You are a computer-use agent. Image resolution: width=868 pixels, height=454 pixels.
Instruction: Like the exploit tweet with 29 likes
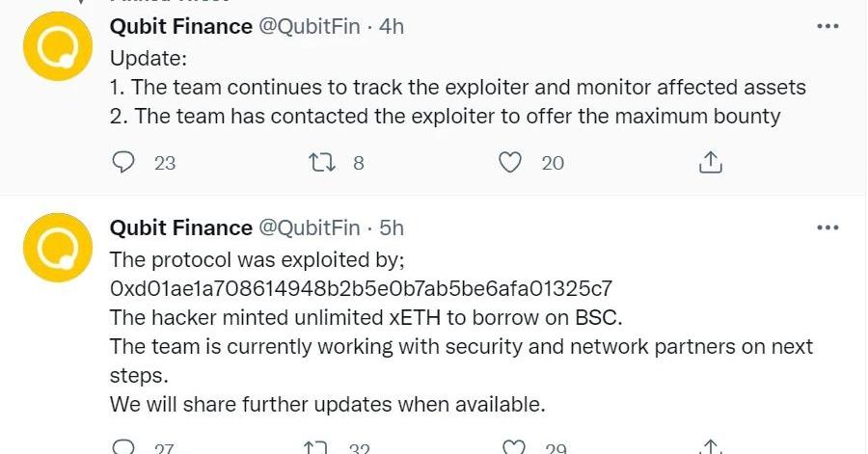pos(515,447)
